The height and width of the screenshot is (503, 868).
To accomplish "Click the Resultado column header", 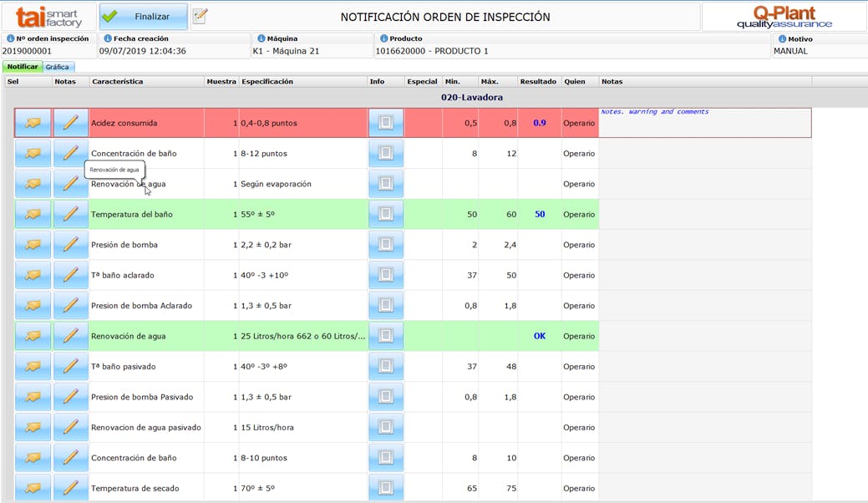I will click(538, 81).
